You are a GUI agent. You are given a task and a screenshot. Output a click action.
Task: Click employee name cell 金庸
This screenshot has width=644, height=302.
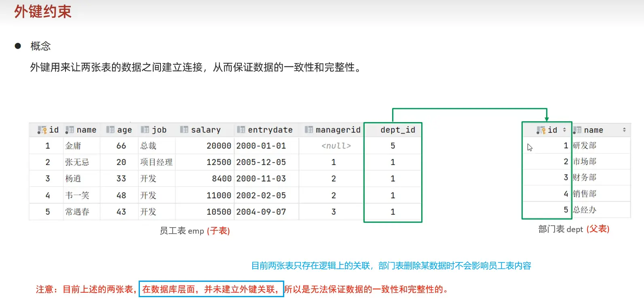[x=73, y=146]
